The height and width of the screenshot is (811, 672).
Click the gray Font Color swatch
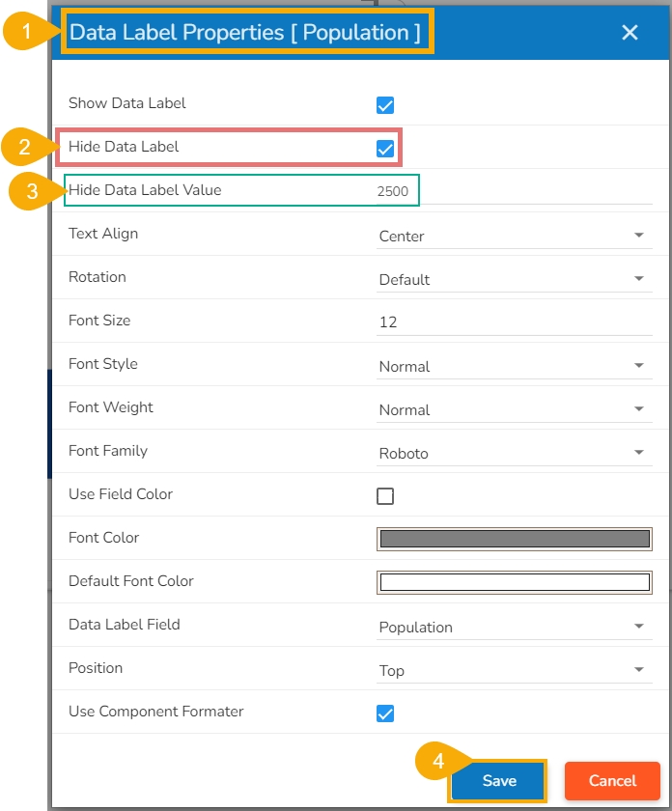[x=514, y=539]
